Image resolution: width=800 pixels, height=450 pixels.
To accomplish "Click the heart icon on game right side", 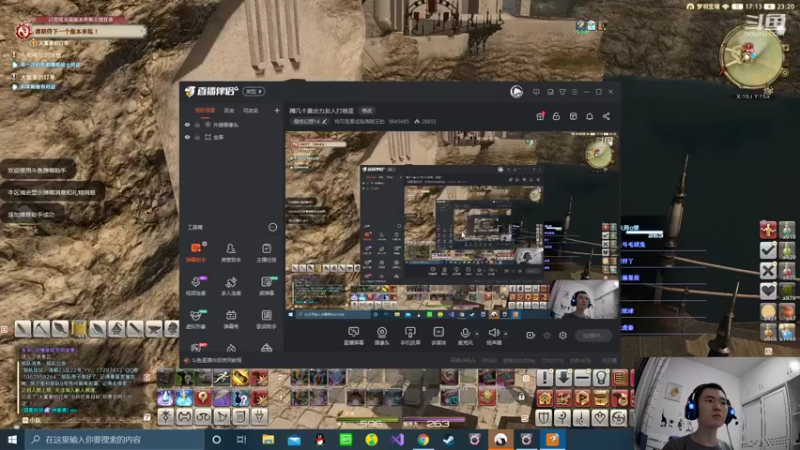I will [x=768, y=291].
